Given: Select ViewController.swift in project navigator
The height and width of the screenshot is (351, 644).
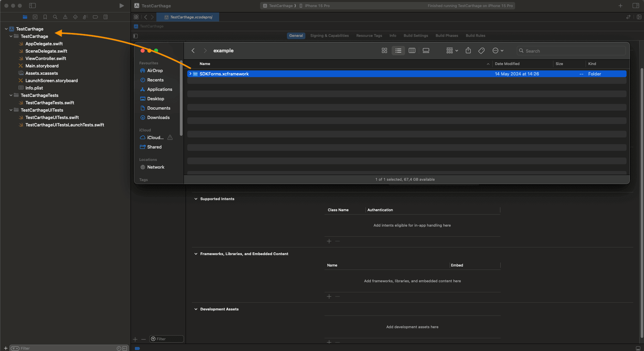Looking at the screenshot, I should click(46, 58).
